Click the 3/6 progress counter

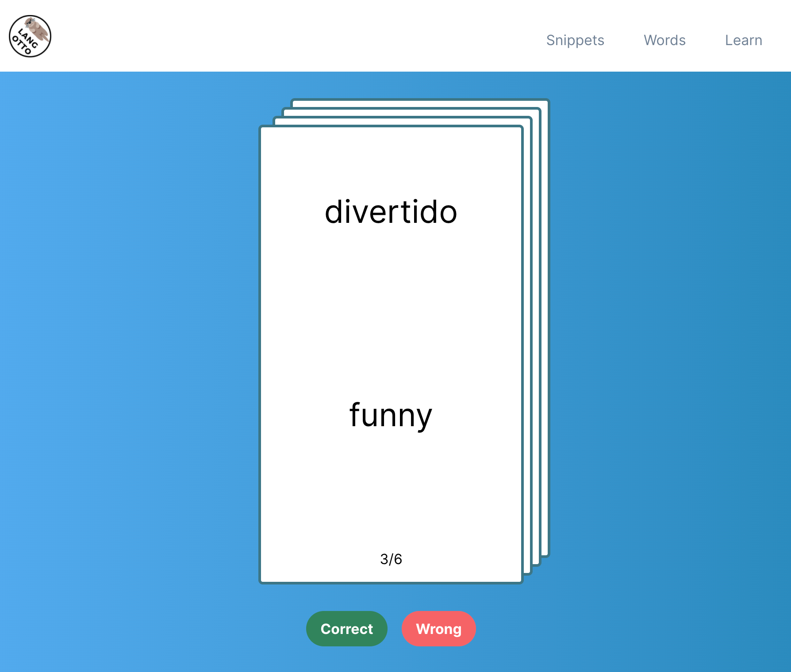[x=391, y=559]
